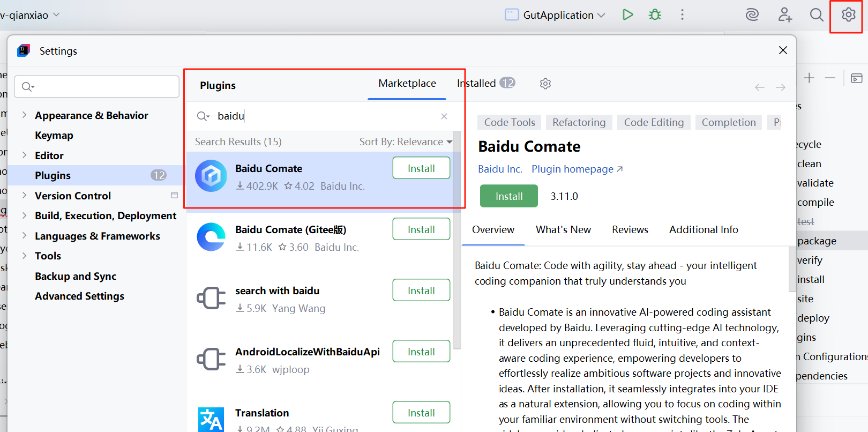Click the green Install button for Baidu Comate
Image resolution: width=868 pixels, height=432 pixels.
click(509, 196)
